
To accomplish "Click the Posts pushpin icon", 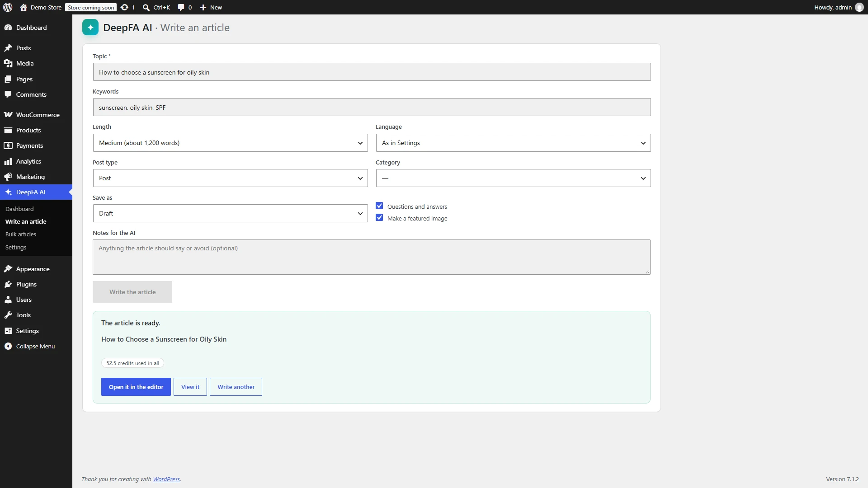I will pos(8,48).
